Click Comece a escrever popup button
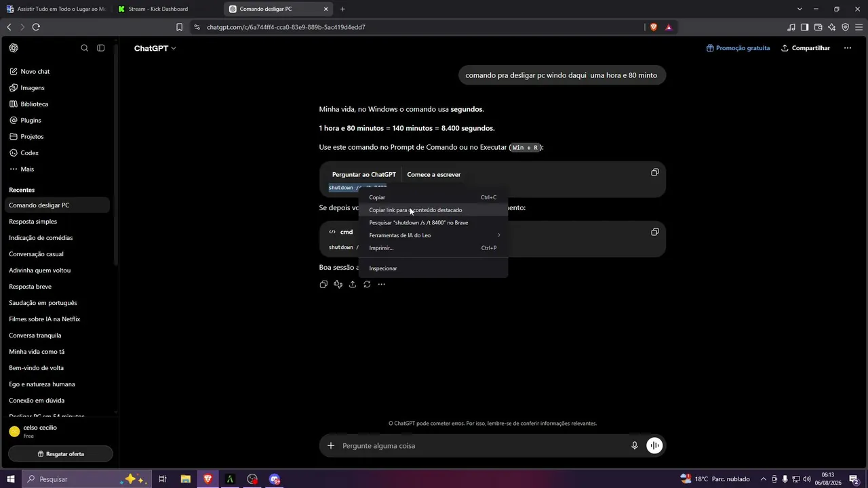Image resolution: width=868 pixels, height=488 pixels. [433, 174]
